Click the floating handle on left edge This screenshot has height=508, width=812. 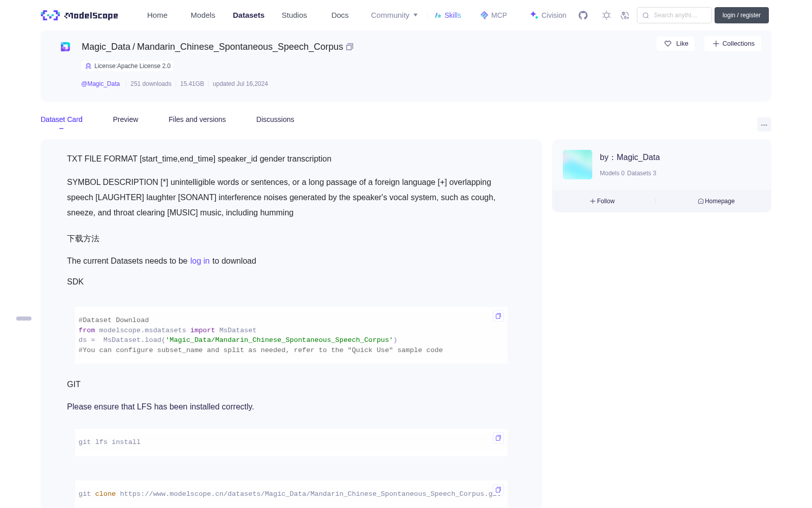click(x=24, y=319)
